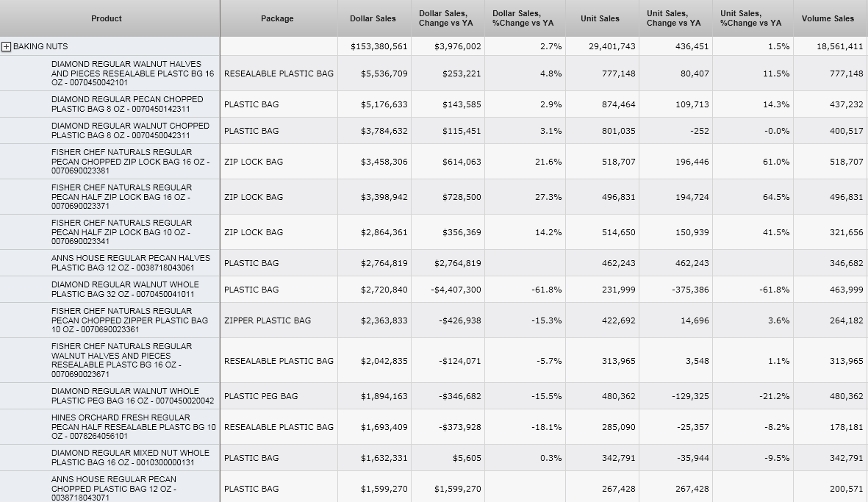
Task: Click the Dollar Sales column header
Action: 373,18
